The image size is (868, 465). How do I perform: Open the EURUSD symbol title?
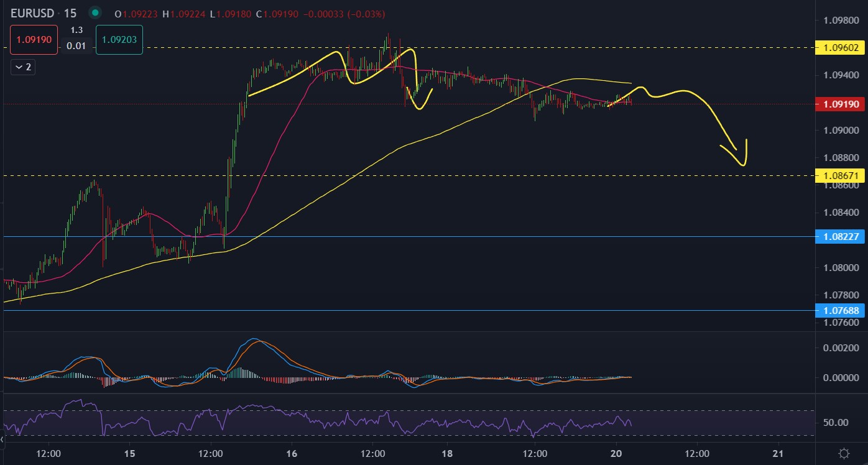[34, 12]
